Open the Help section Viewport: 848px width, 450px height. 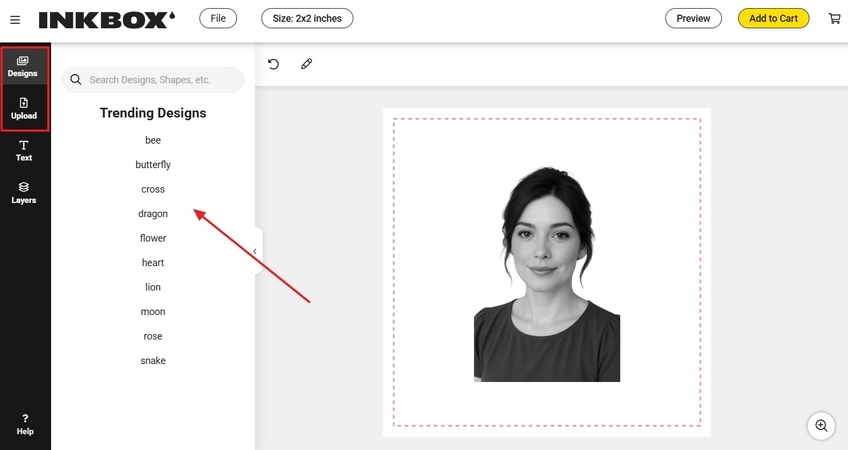[25, 425]
